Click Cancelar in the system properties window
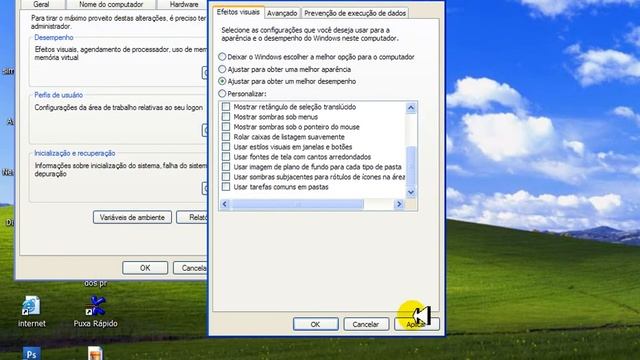 tap(190, 268)
